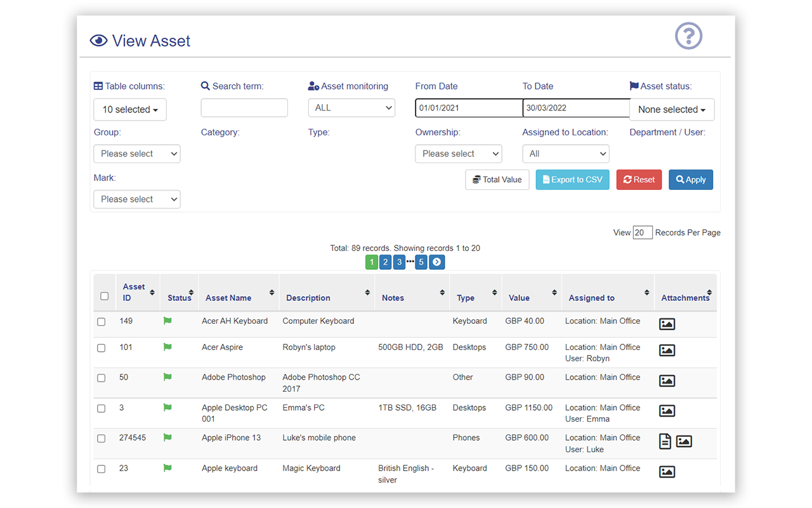
Task: Open the Mark Please select dropdown
Action: 137,199
